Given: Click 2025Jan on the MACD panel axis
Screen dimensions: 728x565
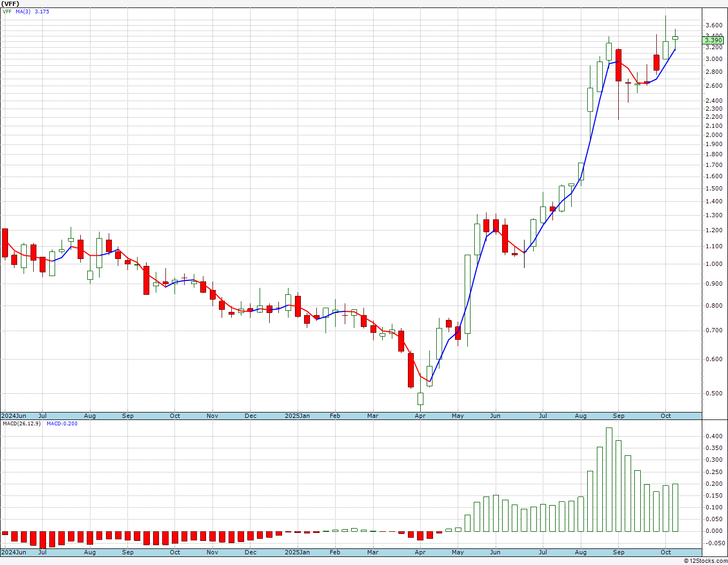Looking at the screenshot, I should pyautogui.click(x=297, y=552).
